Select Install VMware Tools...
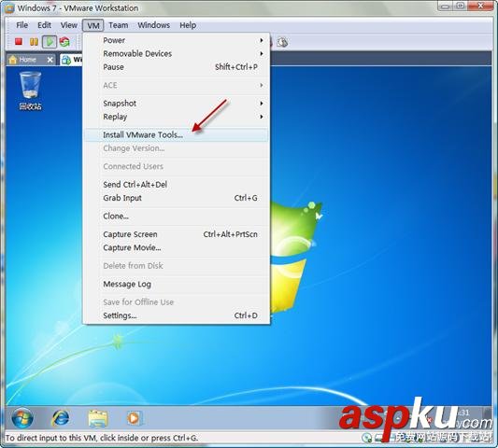 point(176,134)
